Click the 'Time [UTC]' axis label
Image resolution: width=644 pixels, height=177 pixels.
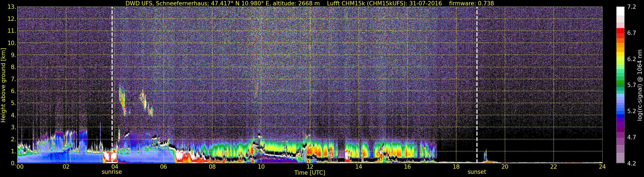pyautogui.click(x=310, y=173)
